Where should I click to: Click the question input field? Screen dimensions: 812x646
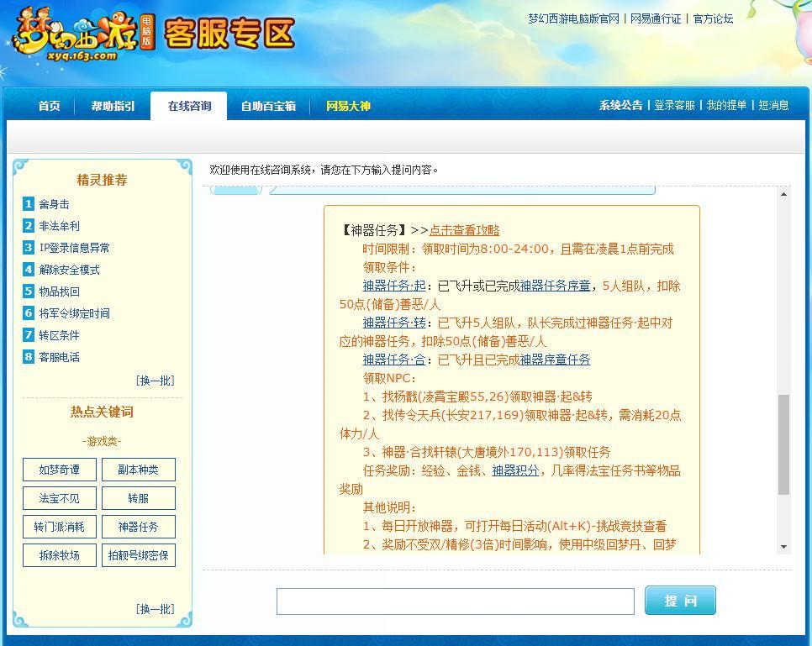tap(455, 601)
